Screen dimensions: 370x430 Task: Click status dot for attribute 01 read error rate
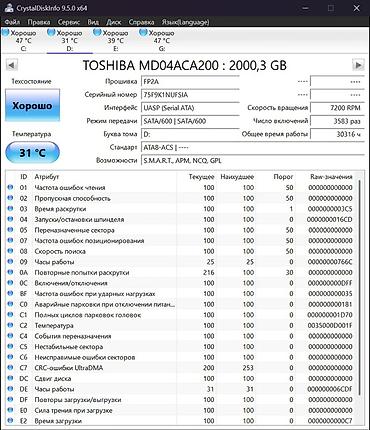[x=10, y=187]
